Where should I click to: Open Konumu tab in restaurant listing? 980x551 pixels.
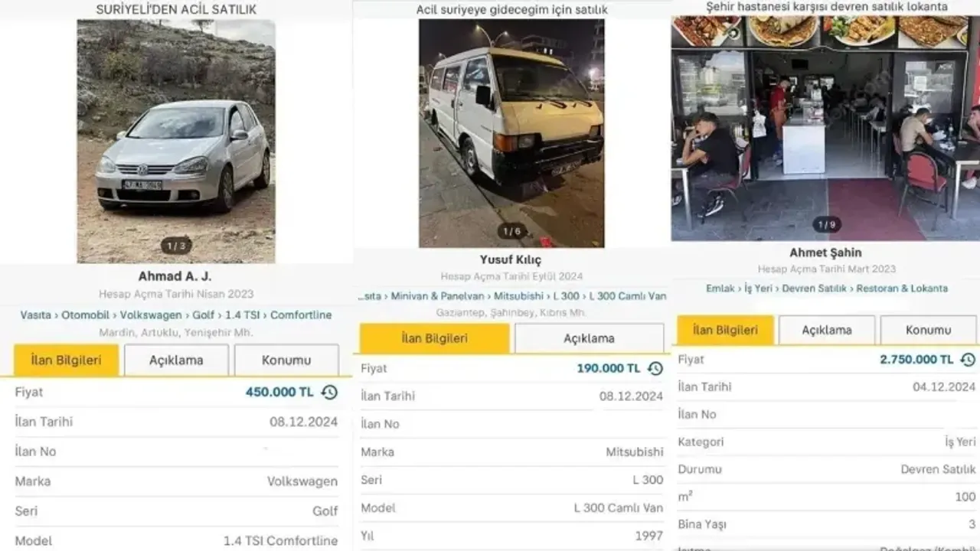pos(928,330)
